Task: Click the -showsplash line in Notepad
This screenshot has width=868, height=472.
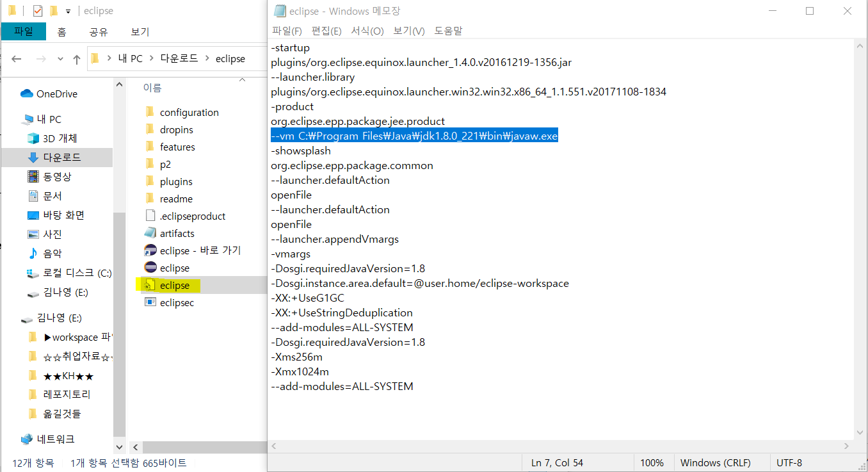Action: [301, 151]
